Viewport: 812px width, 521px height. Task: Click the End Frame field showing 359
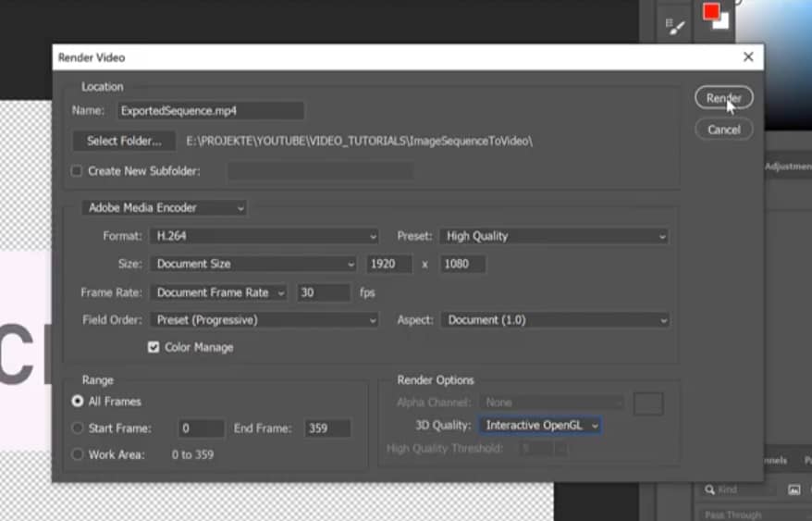point(327,428)
